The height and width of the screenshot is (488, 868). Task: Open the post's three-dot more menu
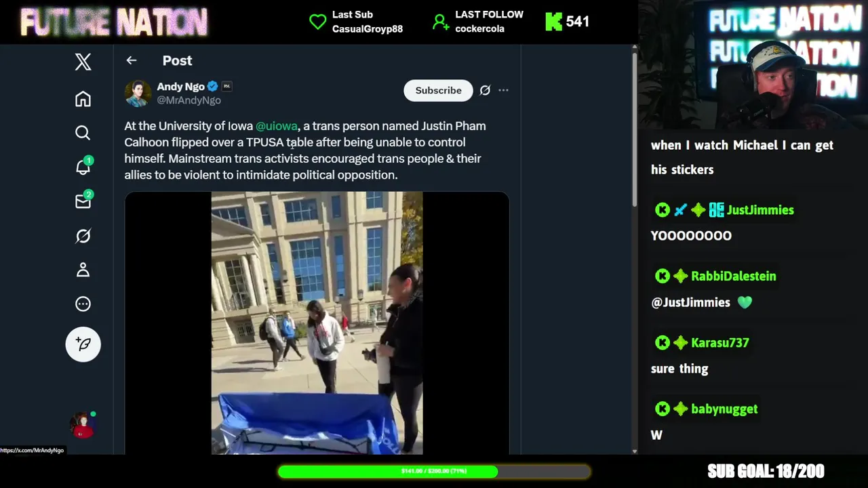503,90
